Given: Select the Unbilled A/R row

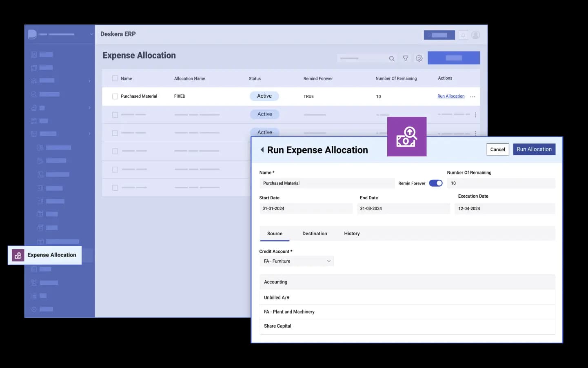Looking at the screenshot, I should [x=407, y=298].
